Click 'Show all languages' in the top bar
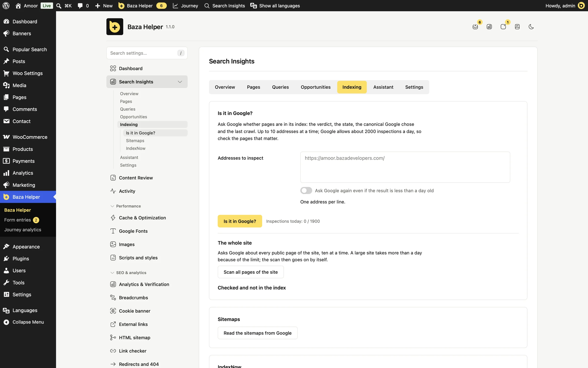The width and height of the screenshot is (588, 368). tap(275, 6)
